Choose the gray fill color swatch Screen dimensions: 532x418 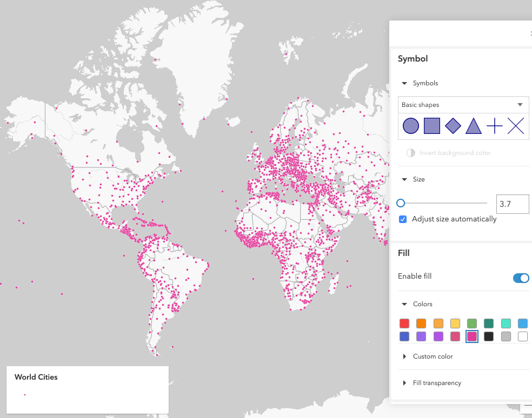coord(506,336)
